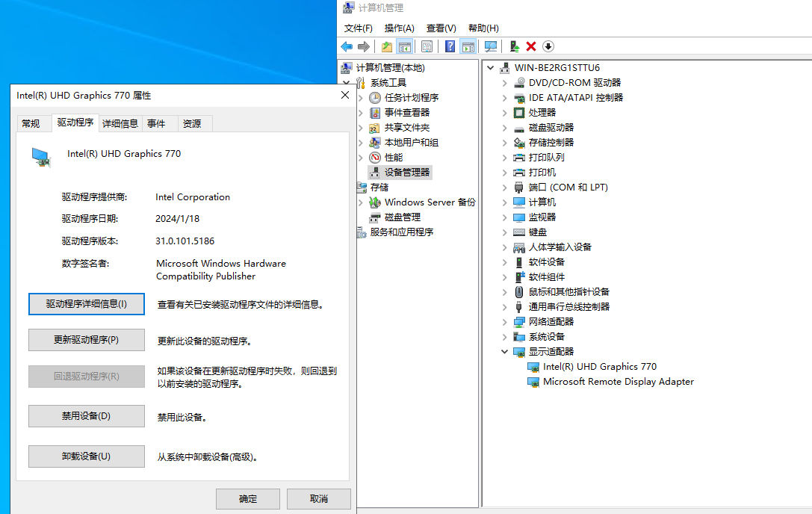Switch to the 详细信息 tab
The image size is (812, 514).
click(120, 124)
